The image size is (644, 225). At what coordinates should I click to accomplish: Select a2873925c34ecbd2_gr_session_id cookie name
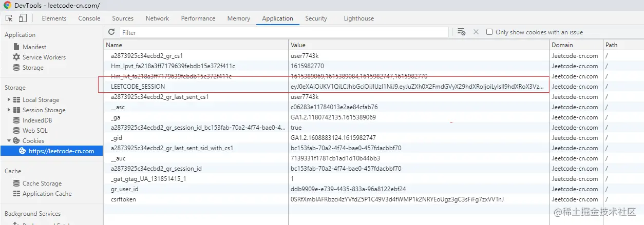pyautogui.click(x=156, y=169)
